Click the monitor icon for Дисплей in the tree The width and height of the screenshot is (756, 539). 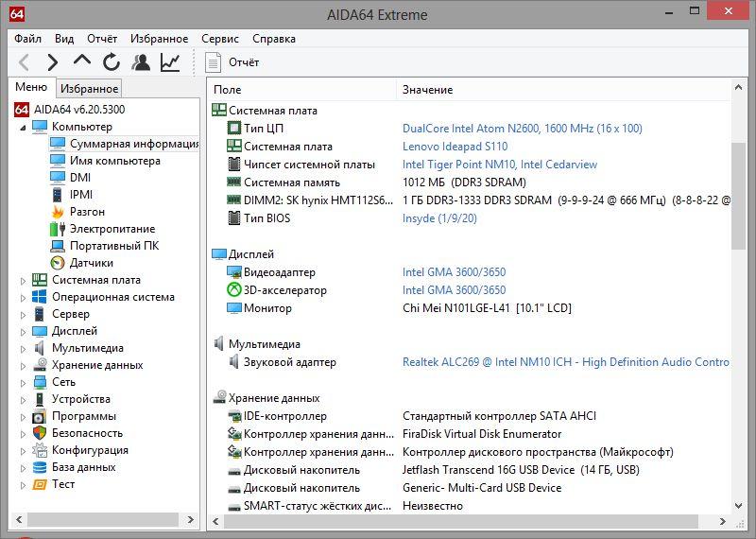tap(40, 331)
